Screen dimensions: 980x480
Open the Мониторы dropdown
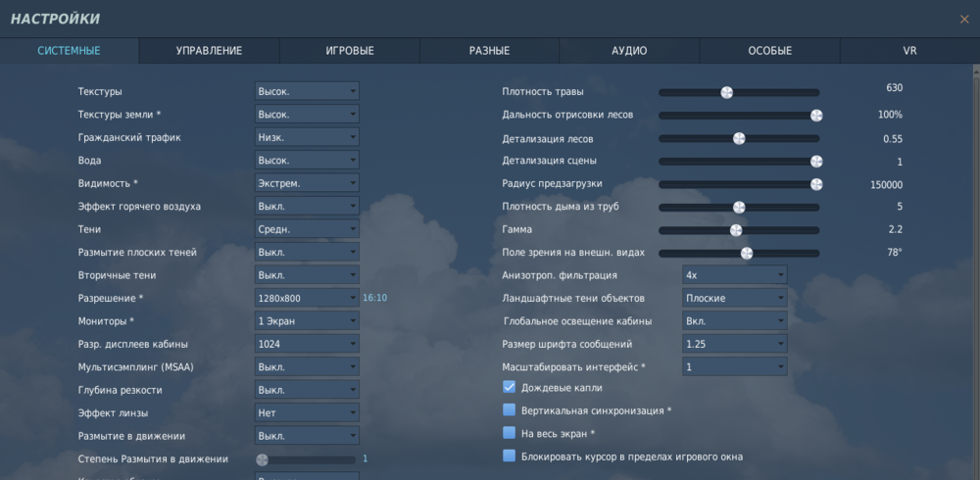tap(307, 321)
